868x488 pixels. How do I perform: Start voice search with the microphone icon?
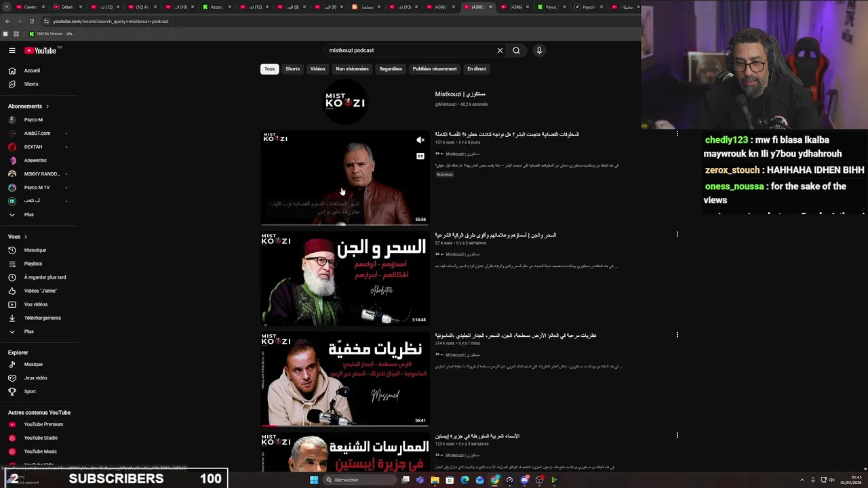click(x=539, y=50)
